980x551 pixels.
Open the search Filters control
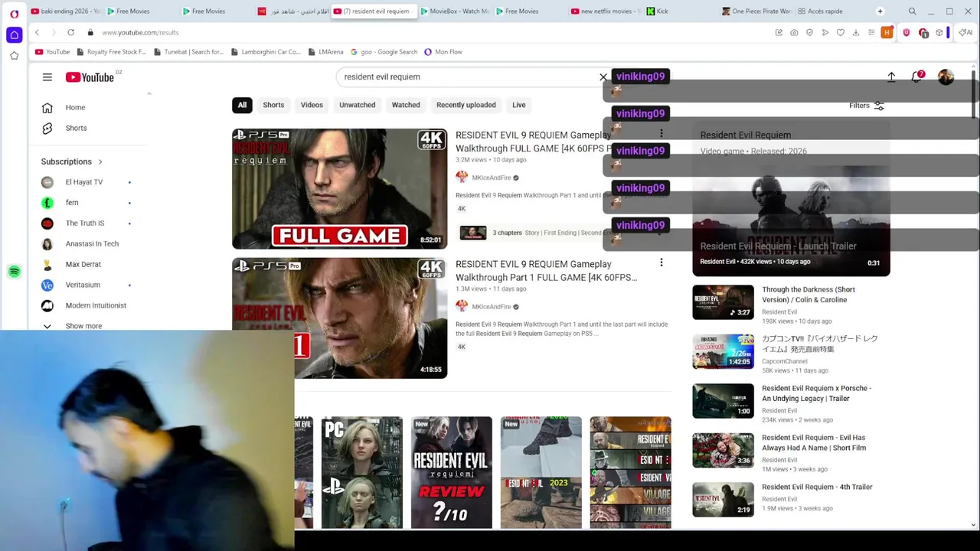pos(867,106)
